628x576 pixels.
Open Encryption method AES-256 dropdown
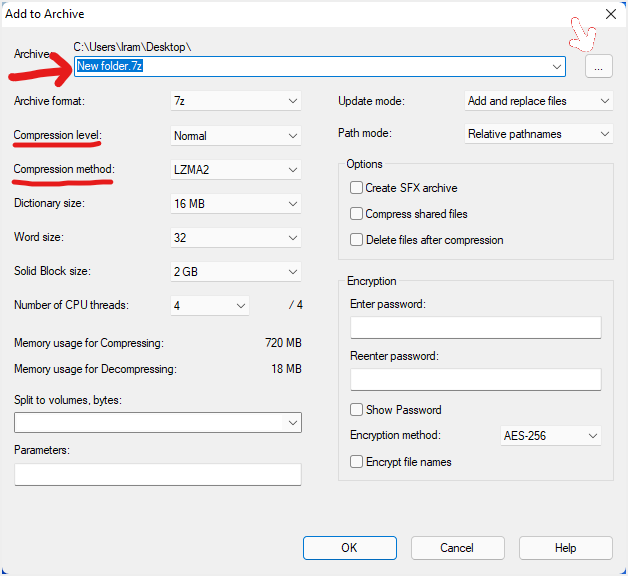coord(550,436)
